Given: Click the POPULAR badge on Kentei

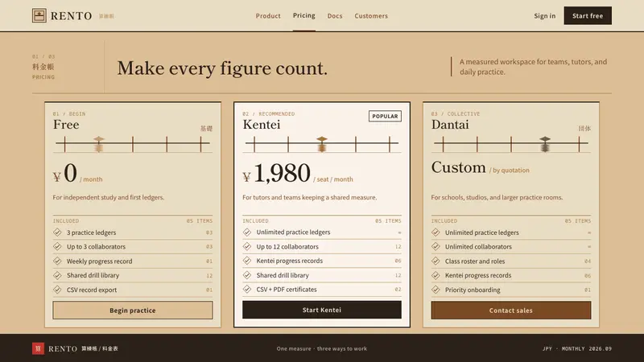Looking at the screenshot, I should click(x=385, y=116).
